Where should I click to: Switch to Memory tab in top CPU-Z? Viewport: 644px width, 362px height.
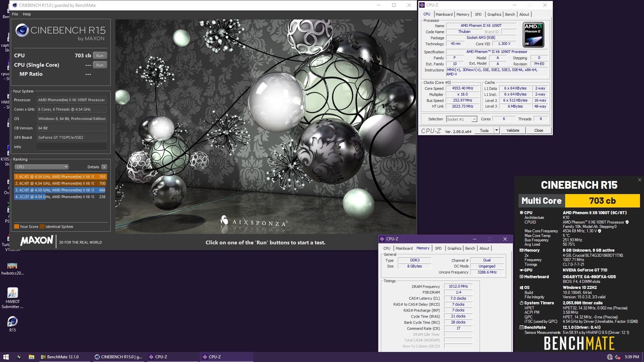click(x=463, y=14)
